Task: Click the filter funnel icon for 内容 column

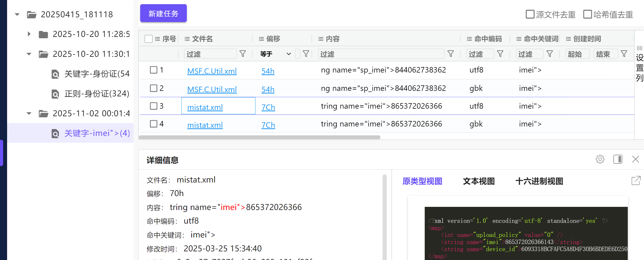Action: point(450,54)
